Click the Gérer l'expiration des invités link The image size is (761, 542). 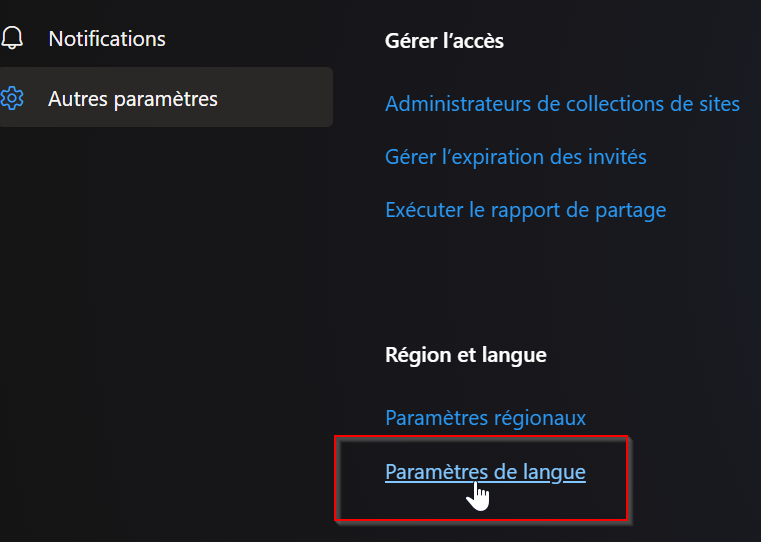(516, 157)
